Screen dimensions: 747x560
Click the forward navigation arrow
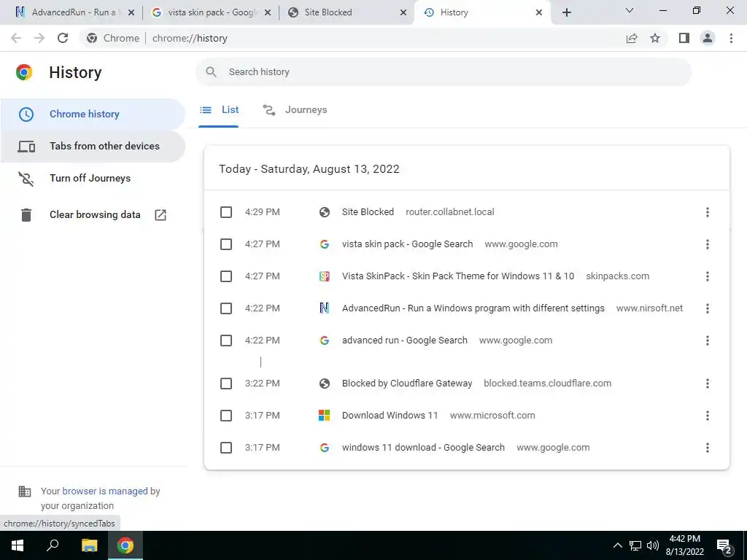pyautogui.click(x=39, y=38)
